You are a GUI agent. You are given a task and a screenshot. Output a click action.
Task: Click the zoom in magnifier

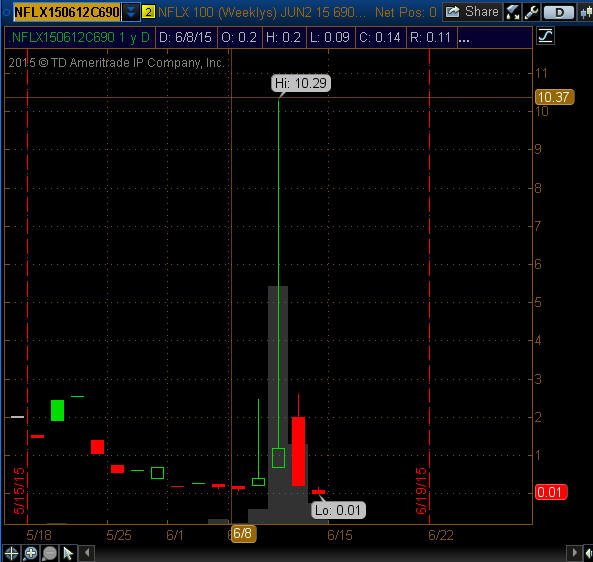click(x=30, y=553)
